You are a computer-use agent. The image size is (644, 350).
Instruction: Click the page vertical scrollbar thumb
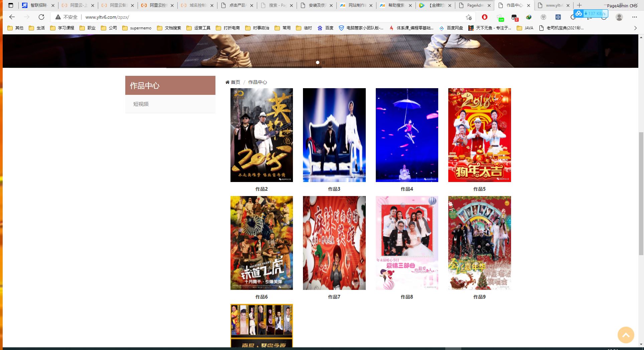(641, 194)
